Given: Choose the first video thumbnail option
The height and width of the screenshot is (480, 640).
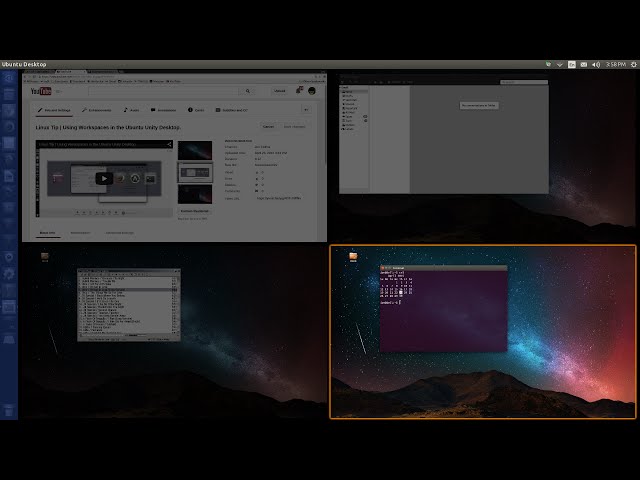Looking at the screenshot, I should pos(195,150).
